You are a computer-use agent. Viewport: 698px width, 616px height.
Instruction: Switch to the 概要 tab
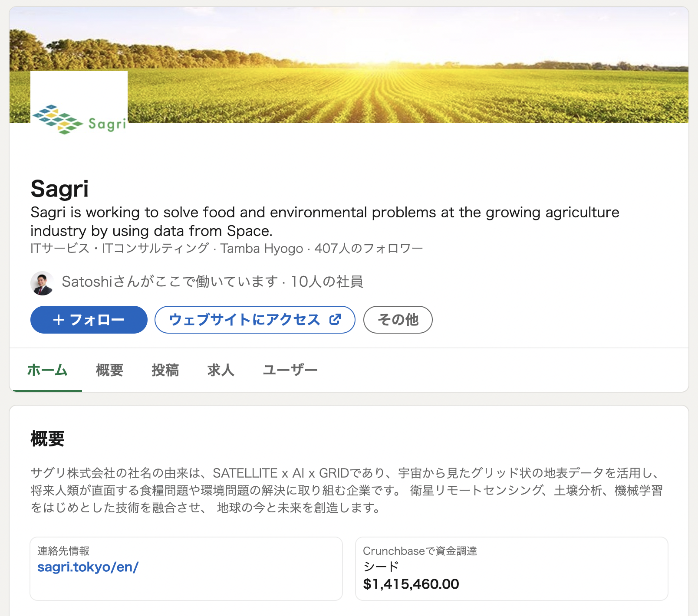point(109,370)
